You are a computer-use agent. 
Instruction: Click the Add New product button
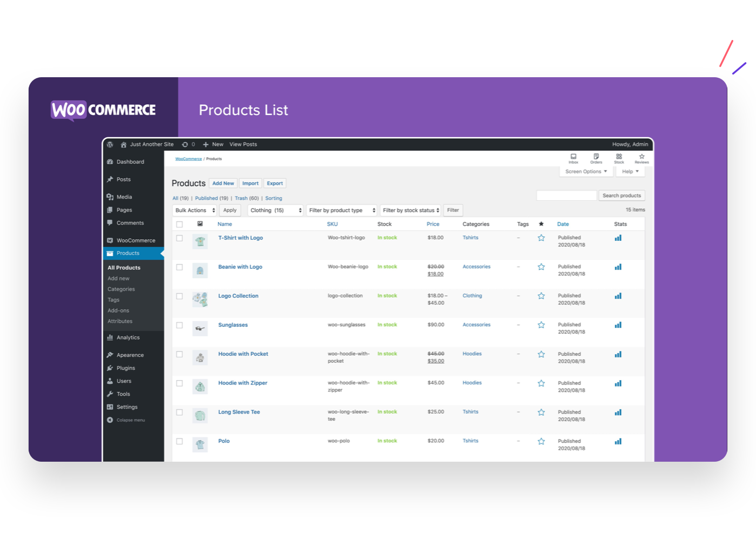(x=223, y=184)
